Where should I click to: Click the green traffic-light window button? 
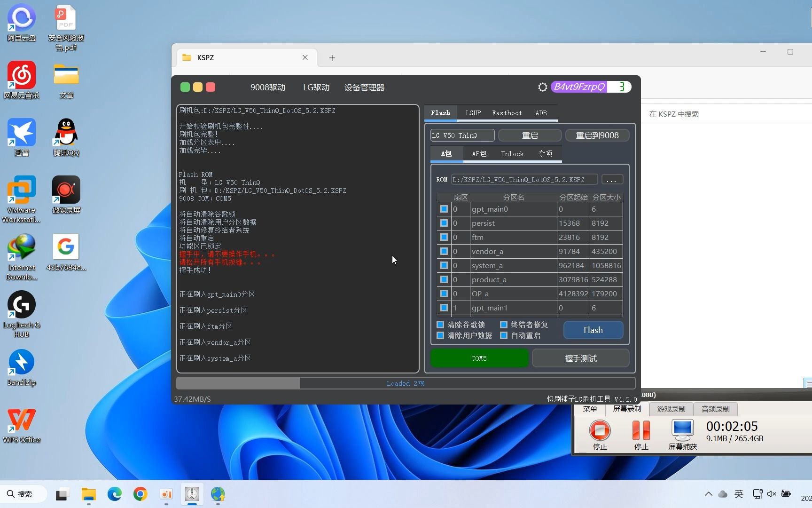pos(185,87)
